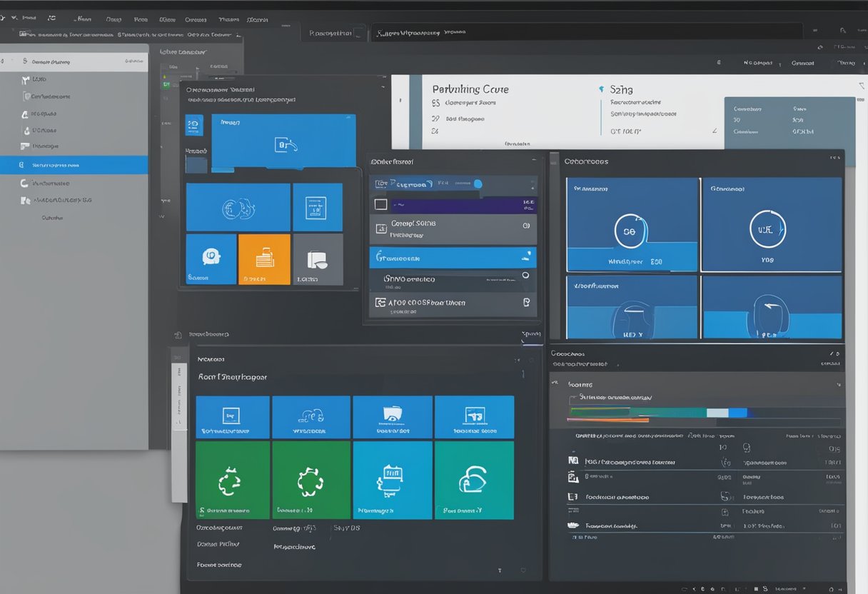Viewport: 868px width, 594px height.
Task: Select the blue cloud-shaped icon tile
Action: tap(311, 417)
